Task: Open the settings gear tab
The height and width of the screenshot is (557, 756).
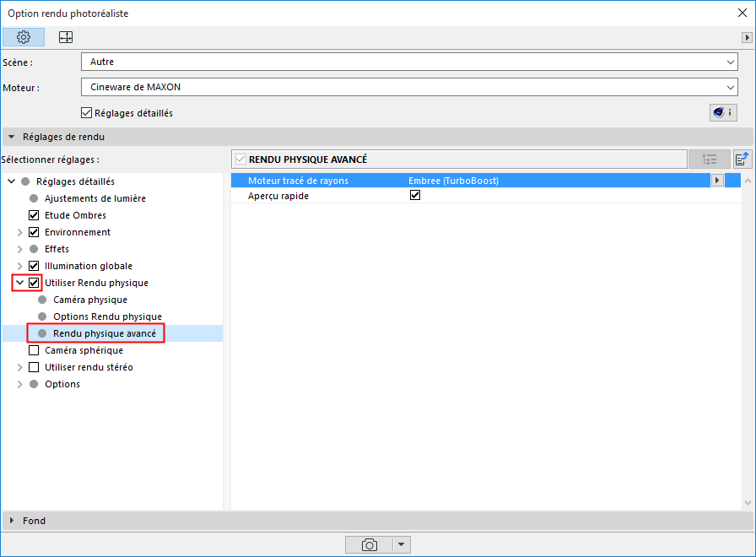Action: tap(23, 37)
